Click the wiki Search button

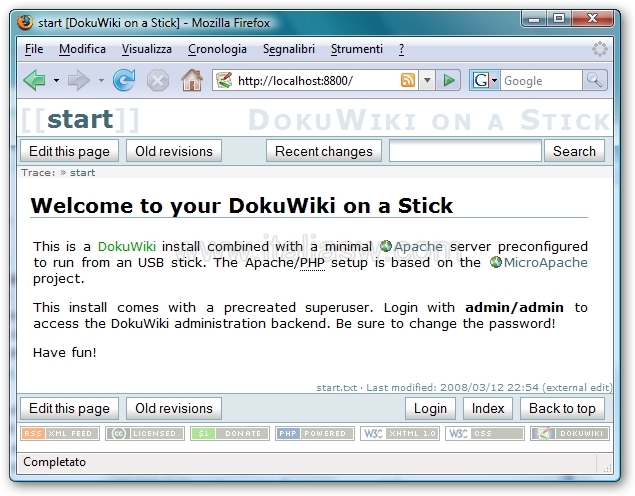tap(574, 151)
